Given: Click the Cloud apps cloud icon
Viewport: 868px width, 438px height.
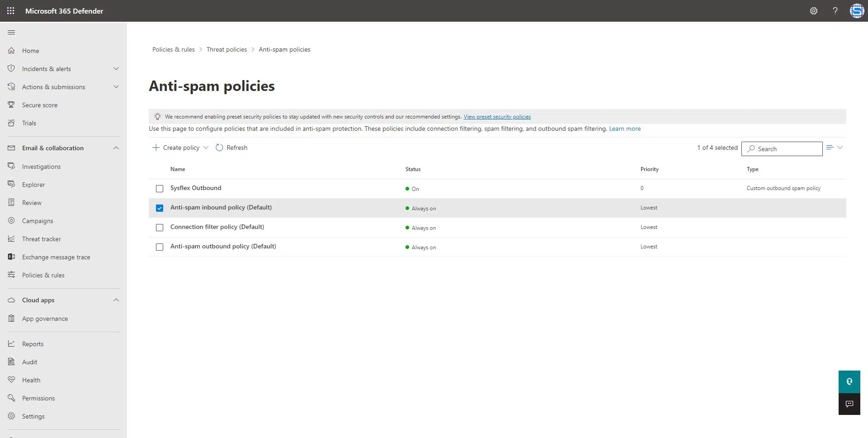Looking at the screenshot, I should click(12, 300).
